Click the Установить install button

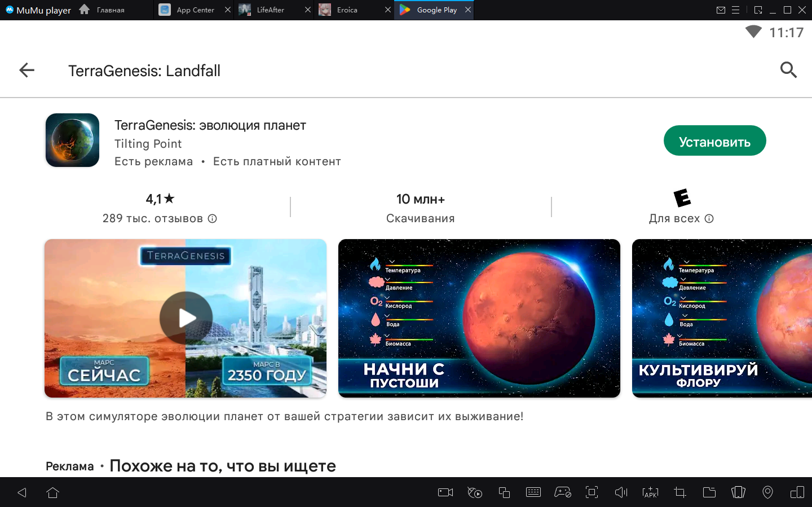coord(714,141)
